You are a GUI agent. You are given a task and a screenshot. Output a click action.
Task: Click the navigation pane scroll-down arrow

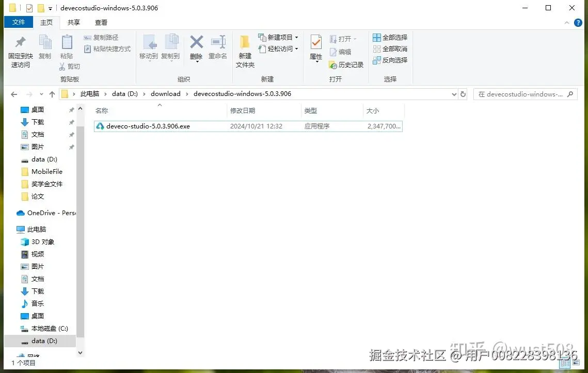click(x=80, y=353)
